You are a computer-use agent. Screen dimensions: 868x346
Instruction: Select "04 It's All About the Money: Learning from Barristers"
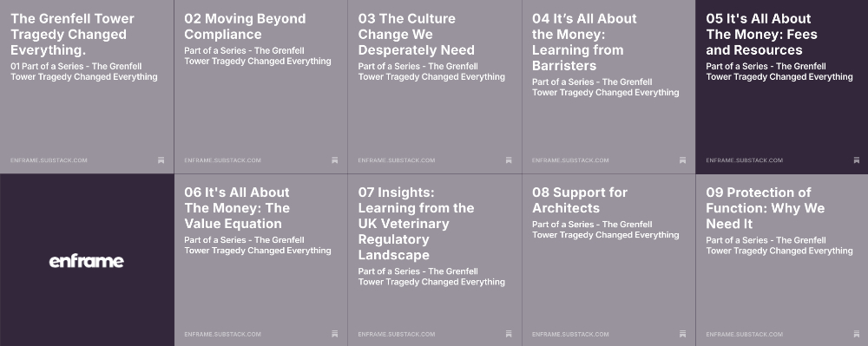(584, 42)
